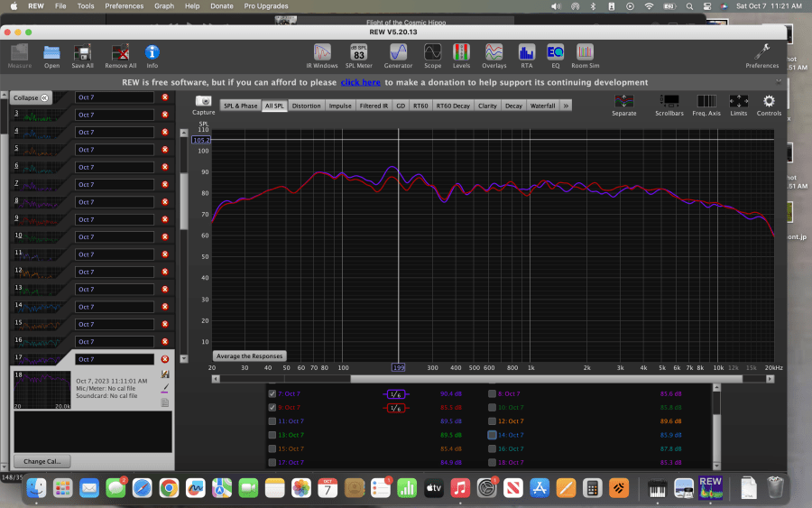Toggle the Freq. Axis icon
This screenshot has width=812, height=508.
[x=706, y=106]
